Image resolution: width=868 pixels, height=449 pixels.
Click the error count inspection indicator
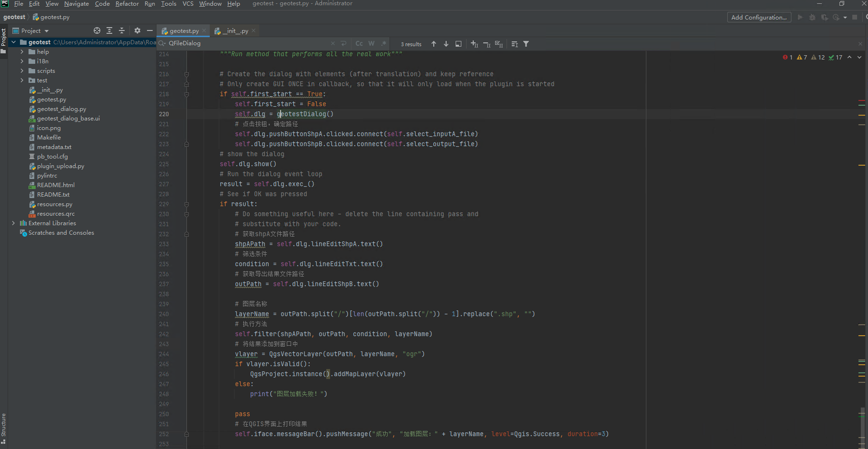tap(788, 57)
